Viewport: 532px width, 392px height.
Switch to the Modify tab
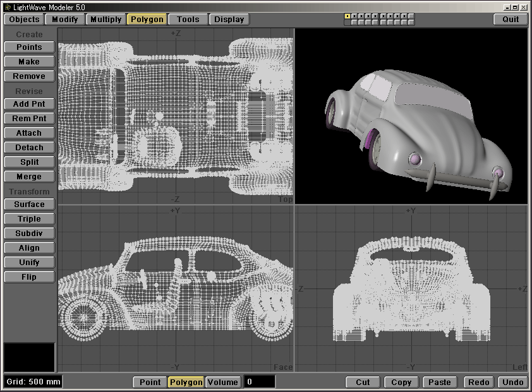coord(65,19)
